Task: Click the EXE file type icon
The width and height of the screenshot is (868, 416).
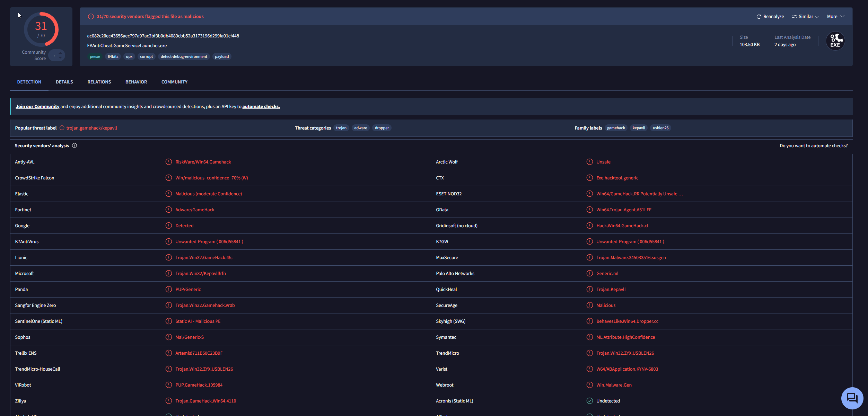Action: 835,41
